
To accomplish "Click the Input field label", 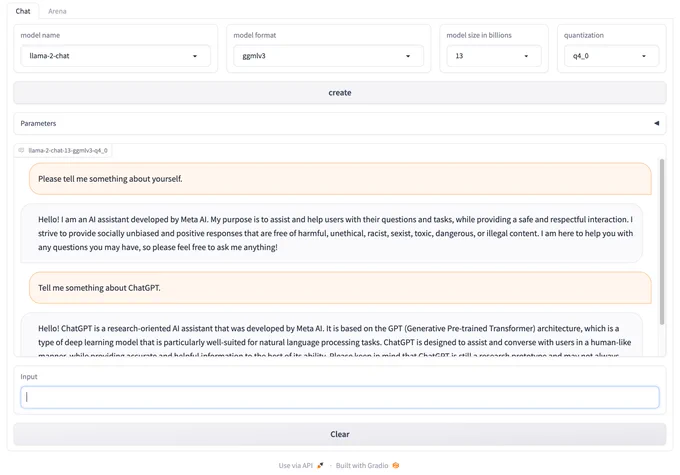I will [29, 377].
